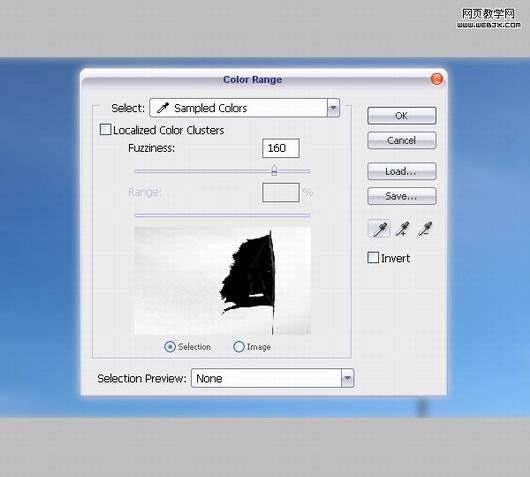Choose the Selection radio button
This screenshot has width=530, height=477.
coord(170,347)
